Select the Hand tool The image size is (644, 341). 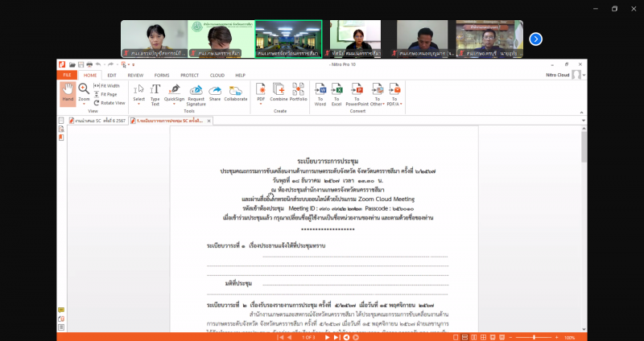tap(68, 94)
